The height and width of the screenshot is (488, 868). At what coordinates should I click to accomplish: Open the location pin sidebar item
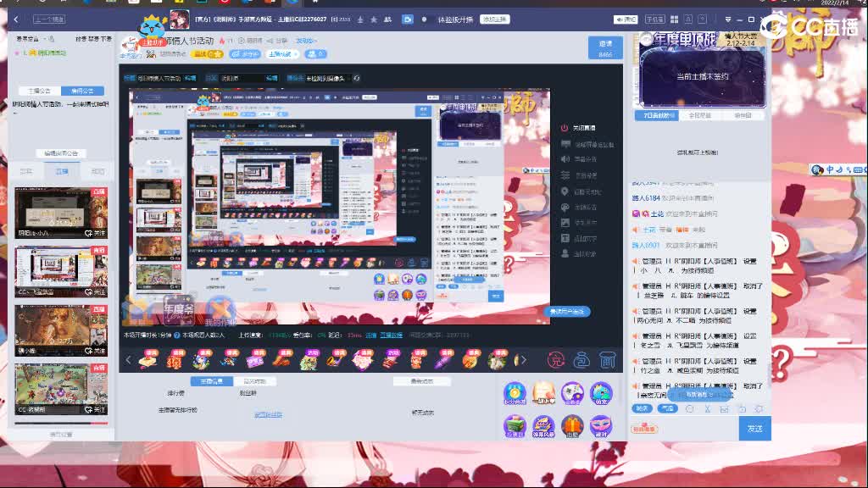(565, 191)
